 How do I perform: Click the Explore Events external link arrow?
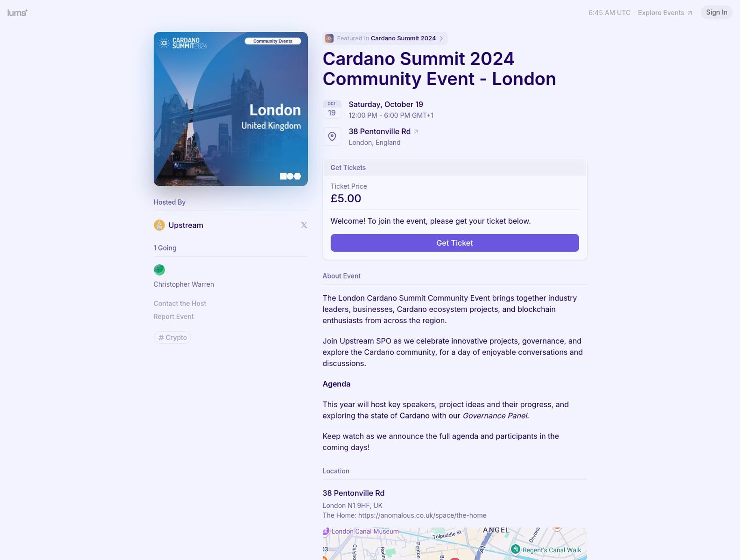tap(691, 13)
